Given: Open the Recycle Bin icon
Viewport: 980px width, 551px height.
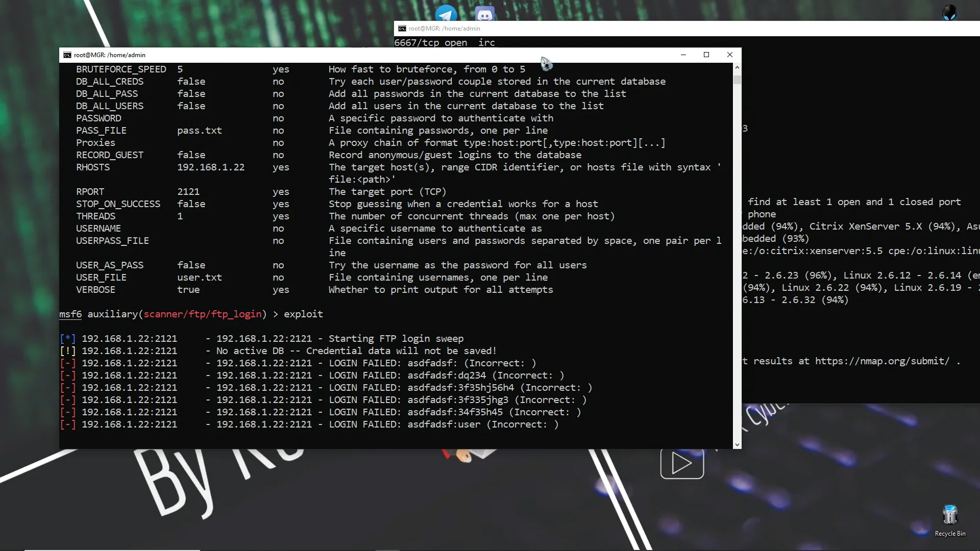Looking at the screenshot, I should pyautogui.click(x=950, y=520).
